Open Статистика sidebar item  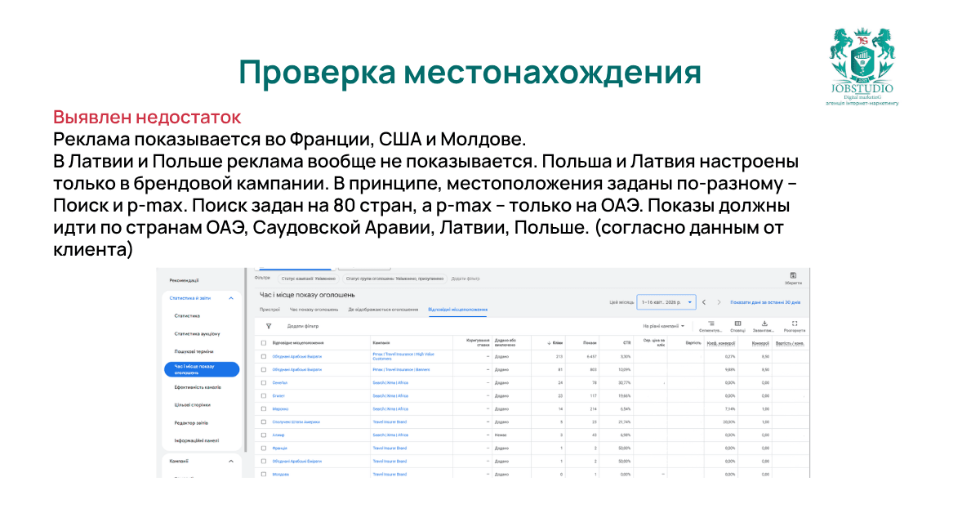(187, 315)
